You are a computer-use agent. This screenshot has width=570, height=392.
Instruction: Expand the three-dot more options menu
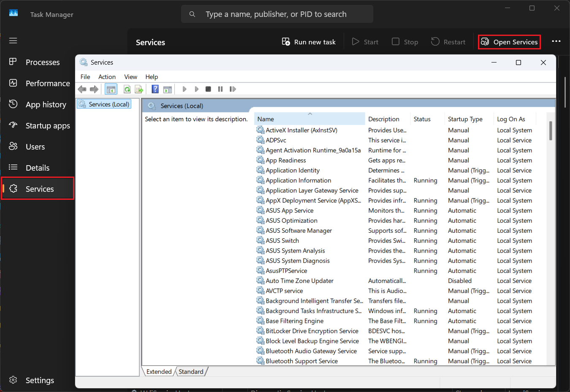click(x=556, y=41)
